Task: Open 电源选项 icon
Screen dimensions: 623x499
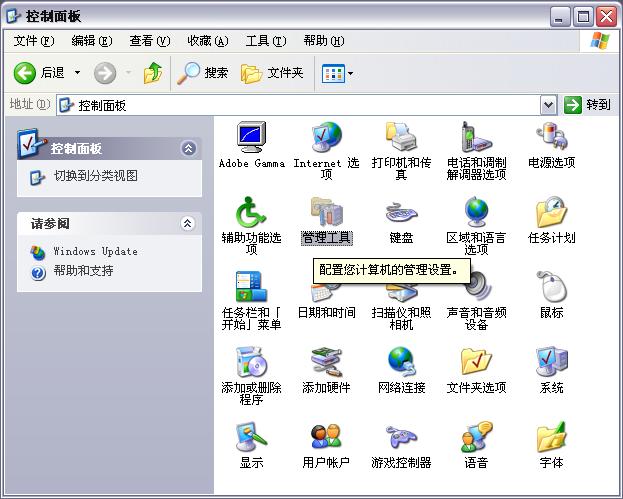Action: 551,137
